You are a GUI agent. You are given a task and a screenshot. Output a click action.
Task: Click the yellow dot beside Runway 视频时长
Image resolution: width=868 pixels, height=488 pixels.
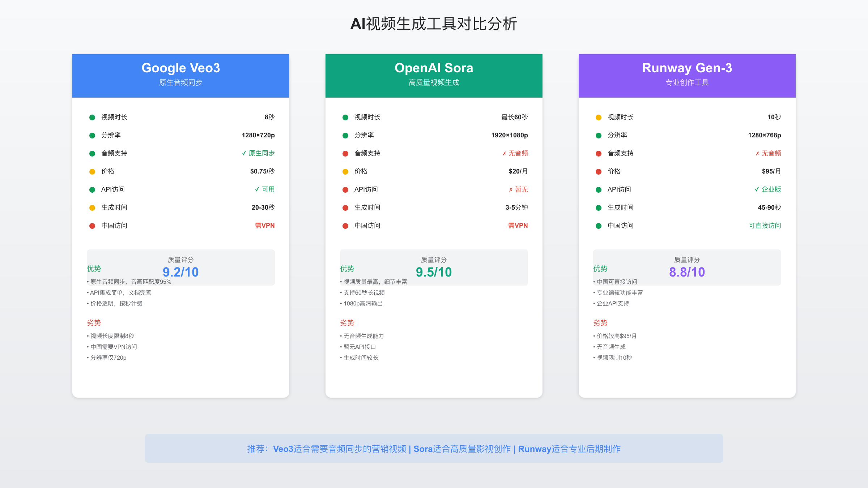tap(599, 117)
